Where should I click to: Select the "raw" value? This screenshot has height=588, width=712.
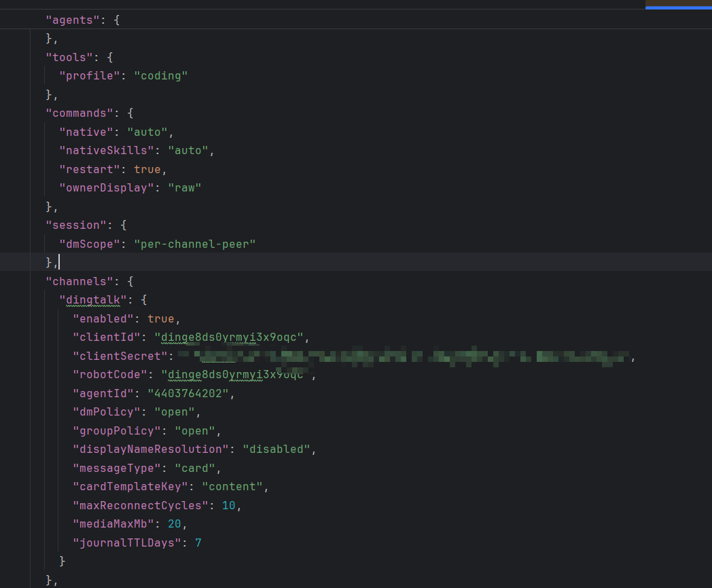coord(184,188)
